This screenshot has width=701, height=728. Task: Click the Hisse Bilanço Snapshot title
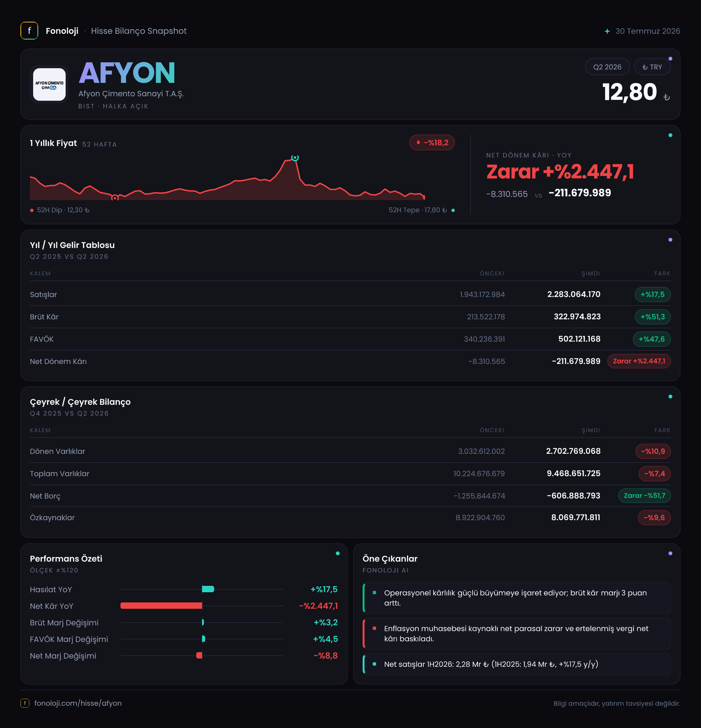139,31
